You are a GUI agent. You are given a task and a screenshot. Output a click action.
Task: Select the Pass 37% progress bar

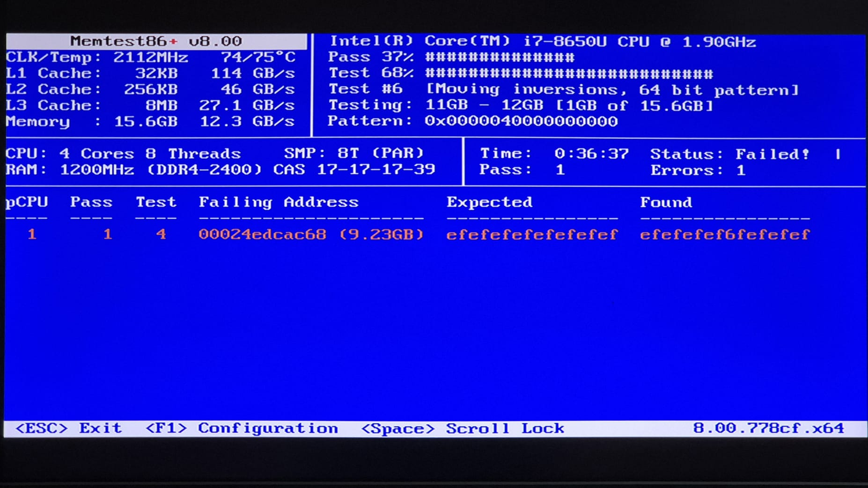coord(451,57)
